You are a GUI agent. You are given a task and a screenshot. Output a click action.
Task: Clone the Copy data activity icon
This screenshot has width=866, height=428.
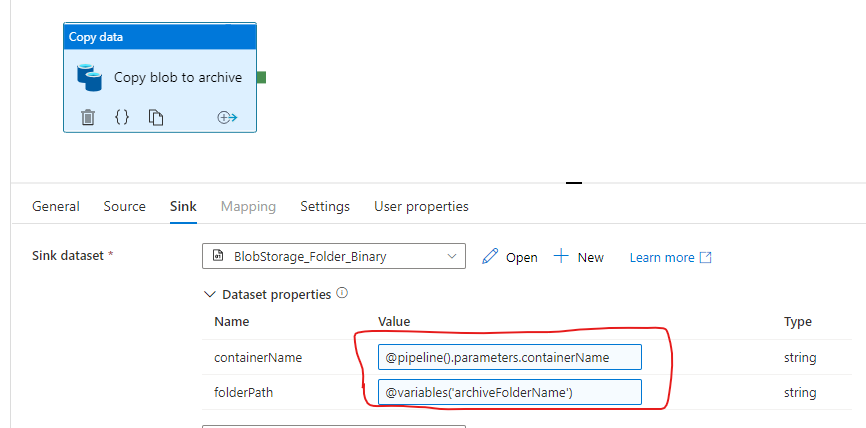click(x=156, y=117)
